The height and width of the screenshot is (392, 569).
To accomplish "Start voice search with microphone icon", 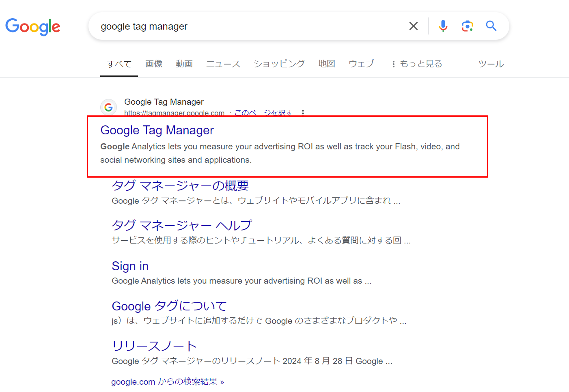I will click(443, 26).
